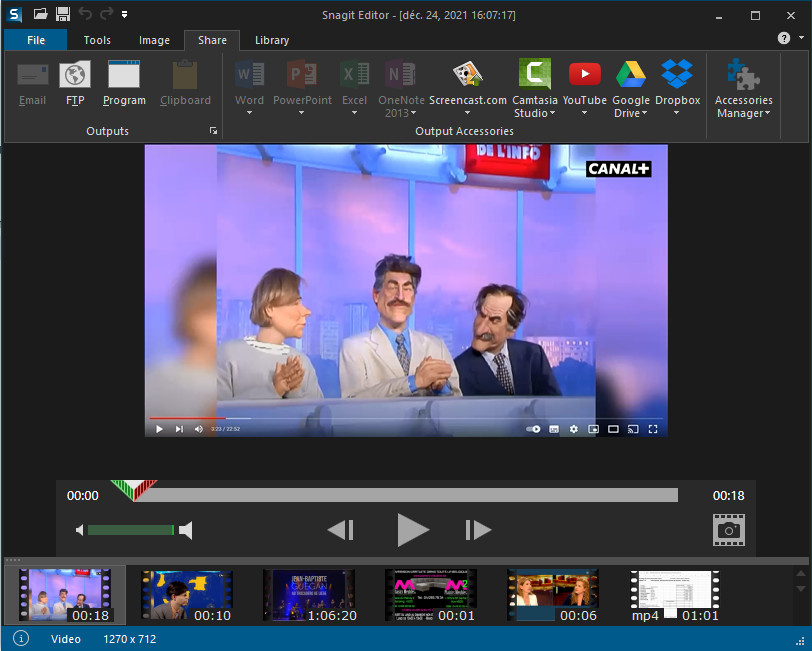Image resolution: width=812 pixels, height=651 pixels.
Task: Expand the YouTube dropdown arrow
Action: tap(585, 113)
